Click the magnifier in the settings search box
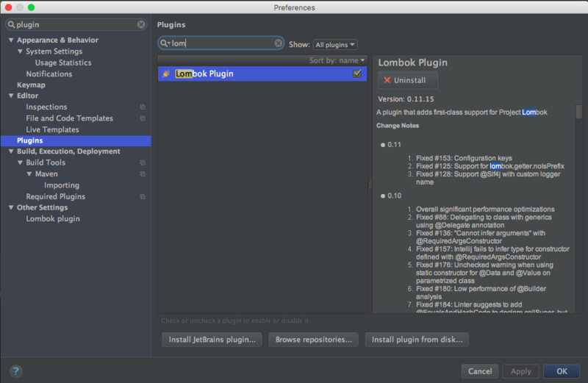The width and height of the screenshot is (588, 383). pos(11,24)
